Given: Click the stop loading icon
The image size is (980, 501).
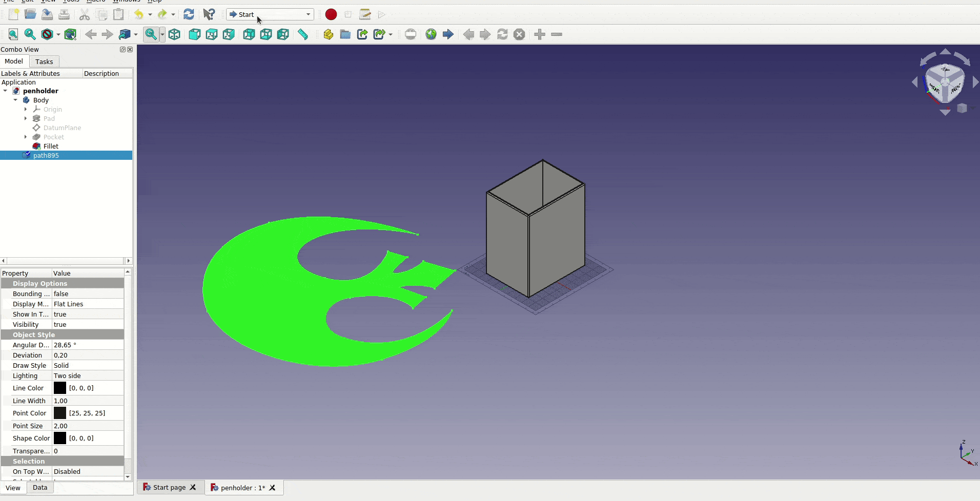Looking at the screenshot, I should click(x=519, y=34).
